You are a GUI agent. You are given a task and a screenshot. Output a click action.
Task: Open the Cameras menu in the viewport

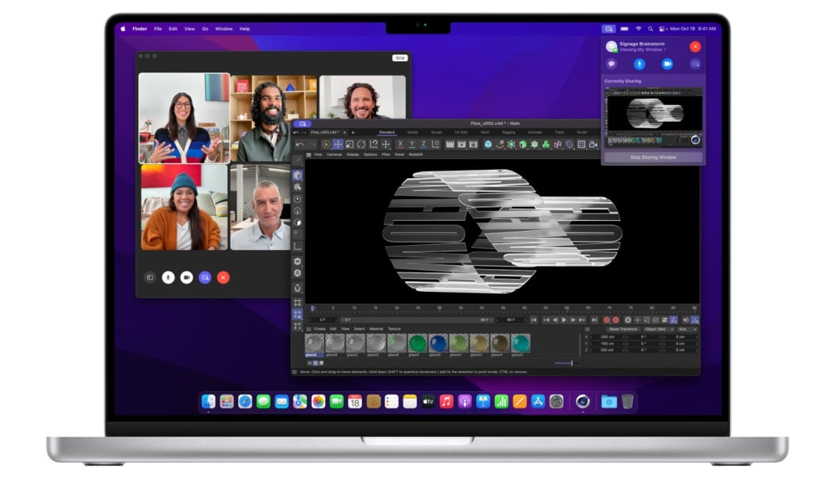[x=335, y=154]
